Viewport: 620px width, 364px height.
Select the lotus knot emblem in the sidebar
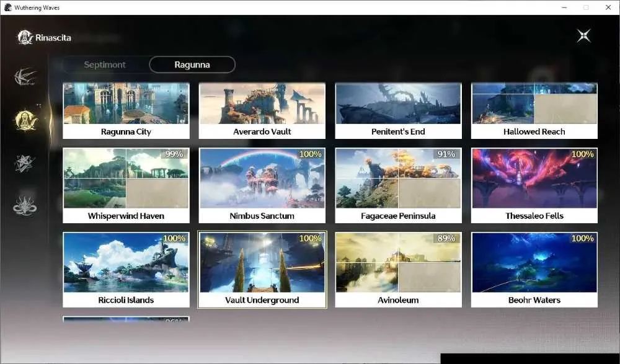pyautogui.click(x=25, y=206)
